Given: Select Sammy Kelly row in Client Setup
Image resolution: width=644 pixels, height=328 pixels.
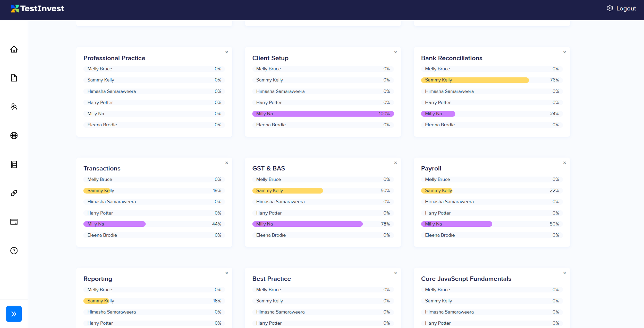Looking at the screenshot, I should click(323, 80).
